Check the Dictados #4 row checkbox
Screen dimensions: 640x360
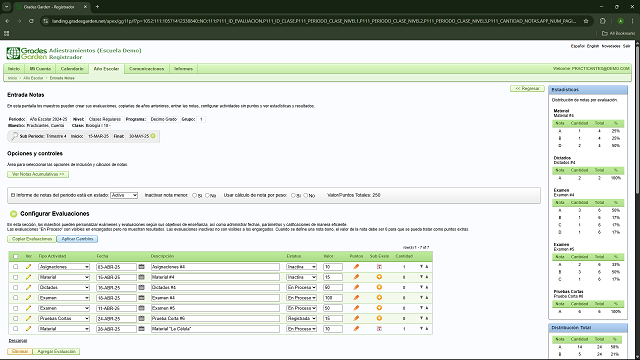16,287
